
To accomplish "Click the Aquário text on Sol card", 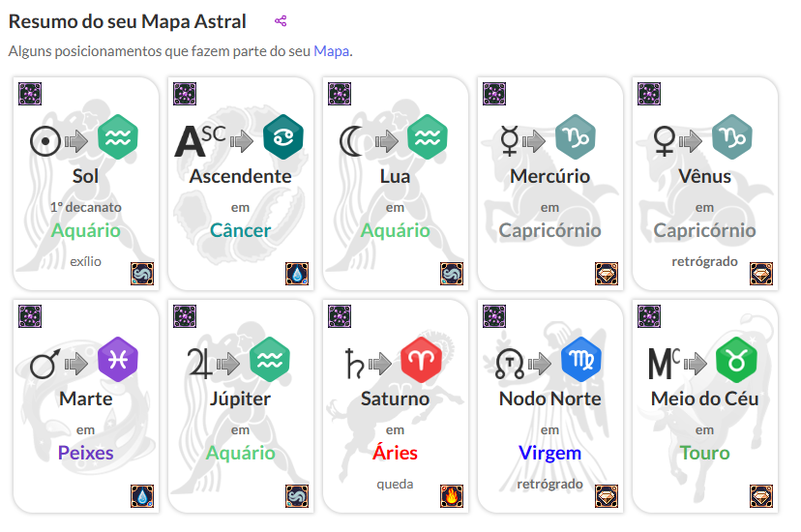I will tap(86, 231).
